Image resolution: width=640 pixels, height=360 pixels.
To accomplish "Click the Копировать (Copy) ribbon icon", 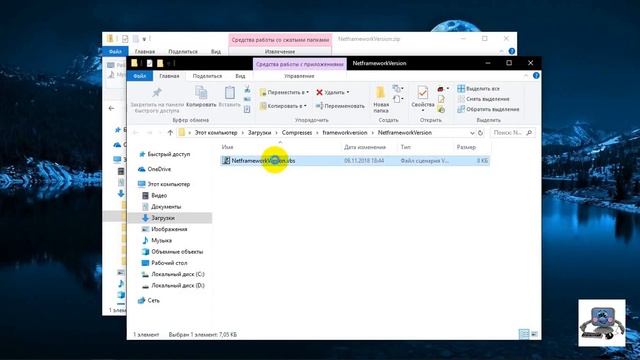I will [x=201, y=93].
